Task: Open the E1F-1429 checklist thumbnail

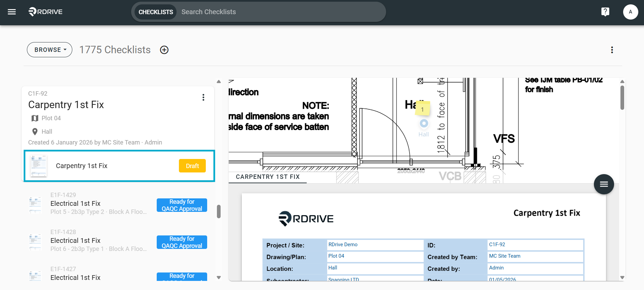Action: click(35, 205)
